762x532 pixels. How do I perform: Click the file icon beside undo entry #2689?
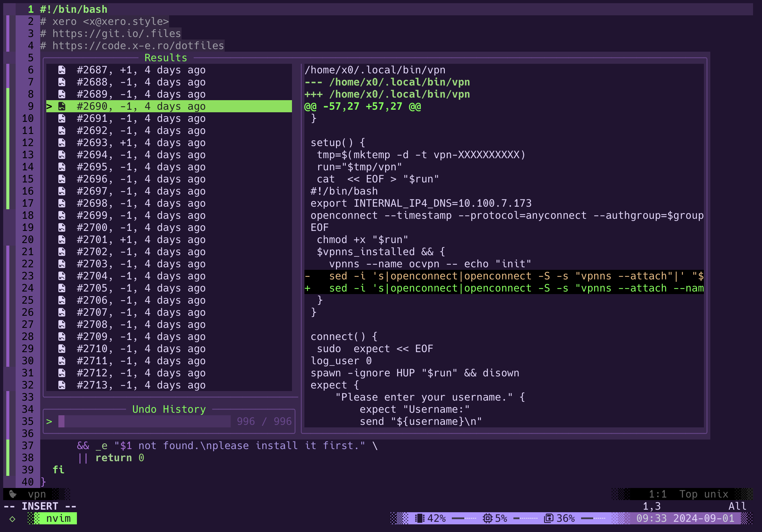[x=62, y=94]
